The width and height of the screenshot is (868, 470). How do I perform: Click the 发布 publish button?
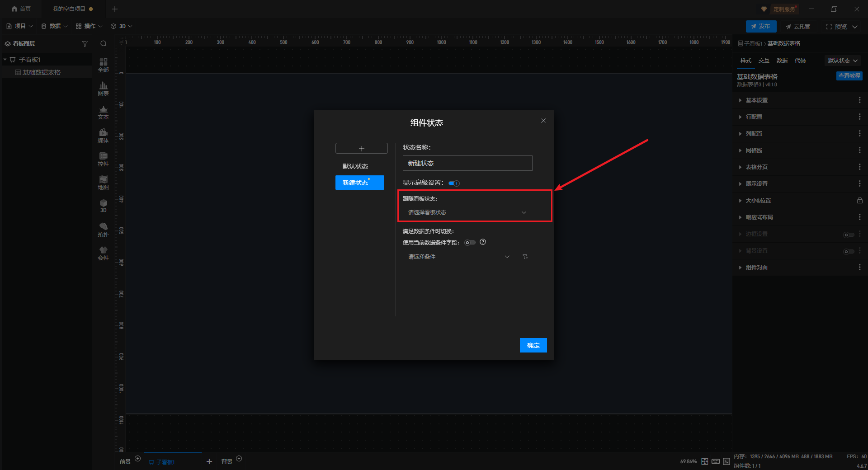761,26
